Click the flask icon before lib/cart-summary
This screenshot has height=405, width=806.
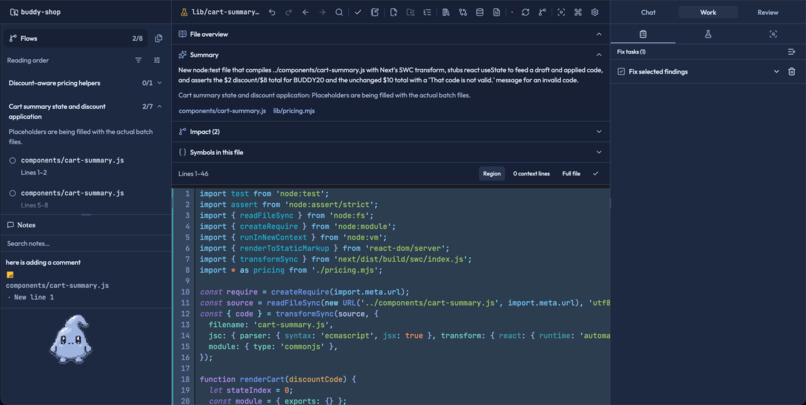[184, 12]
